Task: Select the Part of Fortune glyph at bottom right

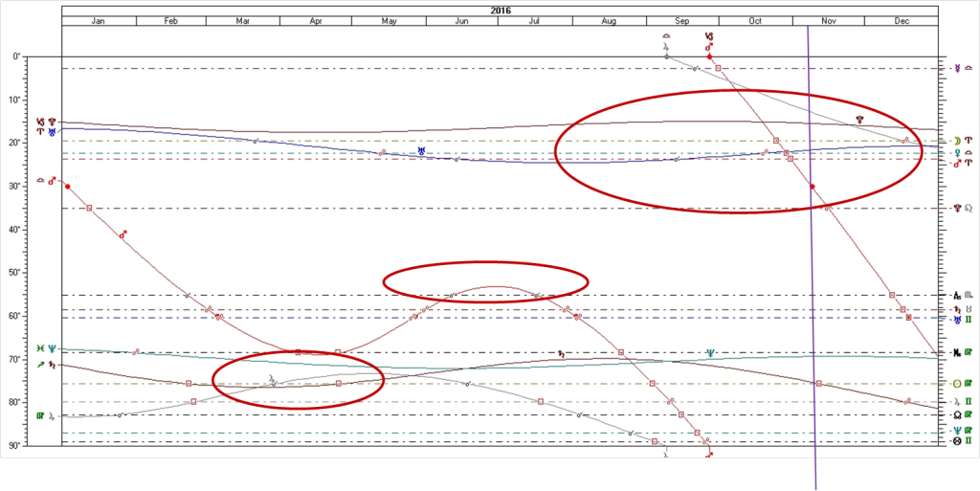Action: (954, 441)
